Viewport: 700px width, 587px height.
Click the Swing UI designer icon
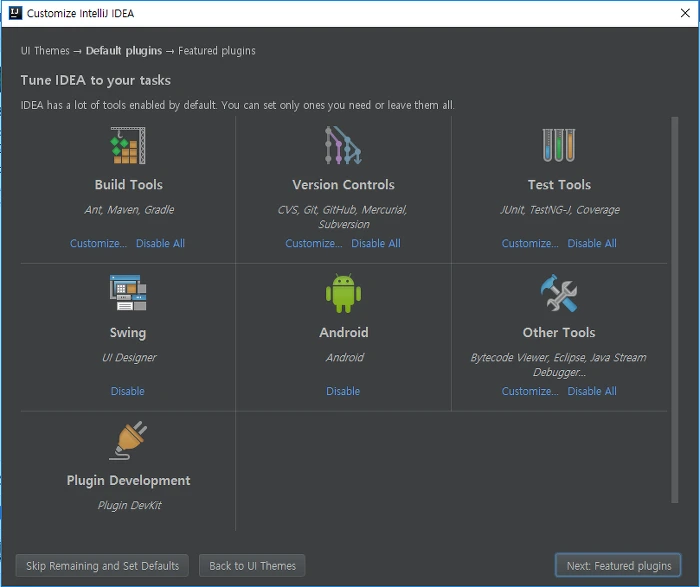128,292
